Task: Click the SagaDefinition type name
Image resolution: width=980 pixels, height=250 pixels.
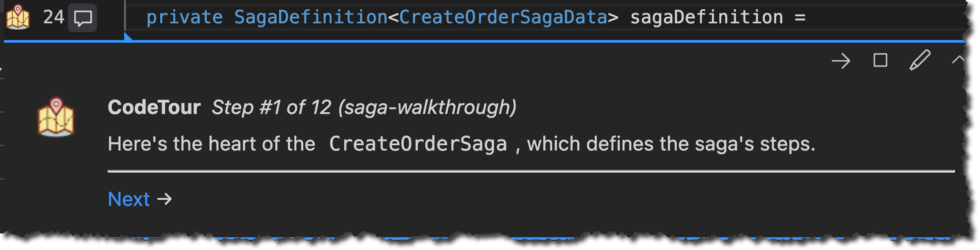Action: point(310,18)
